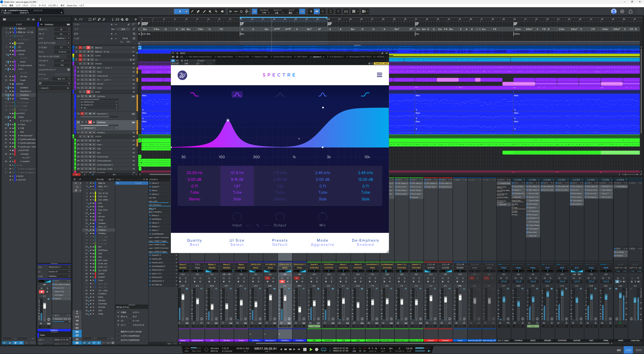
Task: Select the Mute tool in toolbar
Action: 210,12
